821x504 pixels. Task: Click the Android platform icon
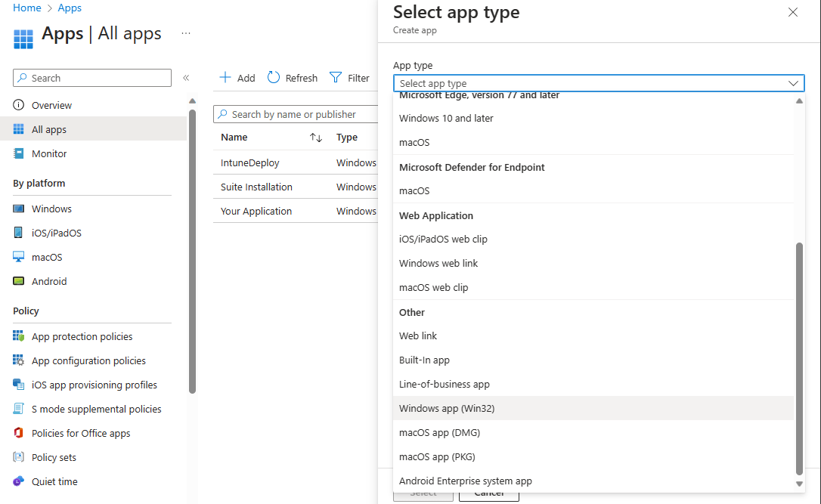tap(18, 281)
